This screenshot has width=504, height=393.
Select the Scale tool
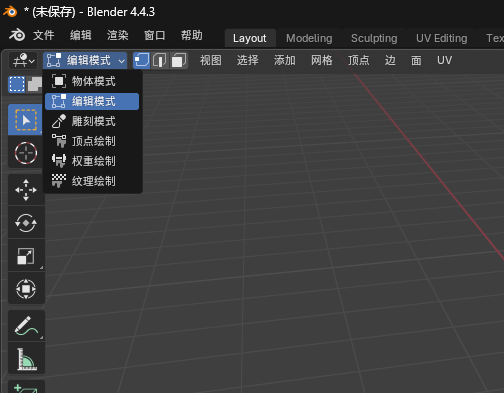26,256
